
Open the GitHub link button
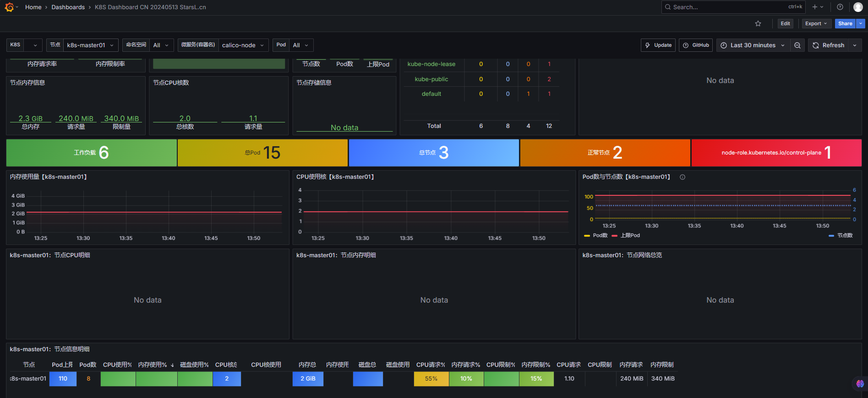point(696,45)
